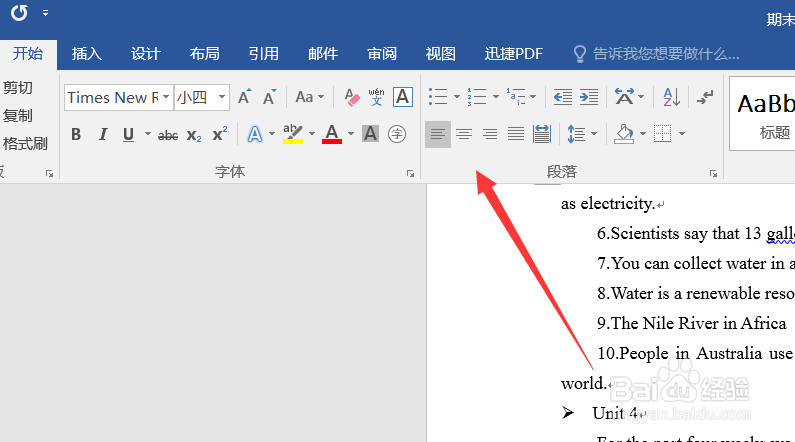Click the Shading paint bucket icon
The width and height of the screenshot is (795, 442).
[x=624, y=134]
